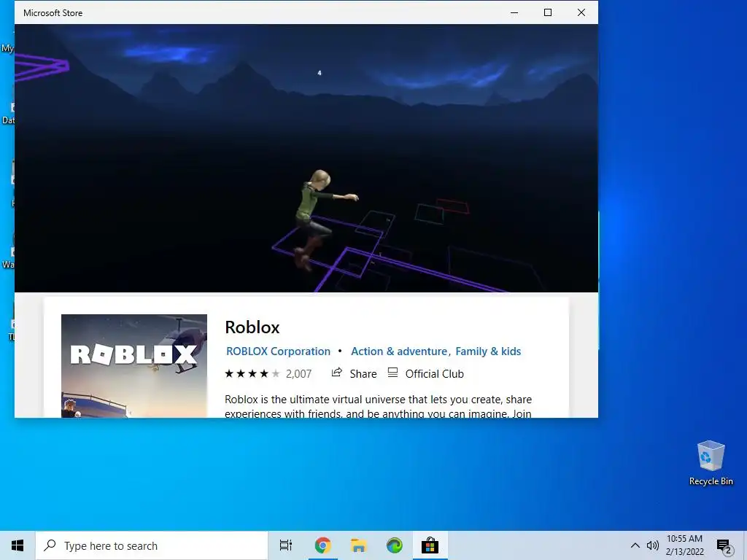Click the Roblox star rating
Image resolution: width=747 pixels, height=560 pixels.
tap(252, 374)
